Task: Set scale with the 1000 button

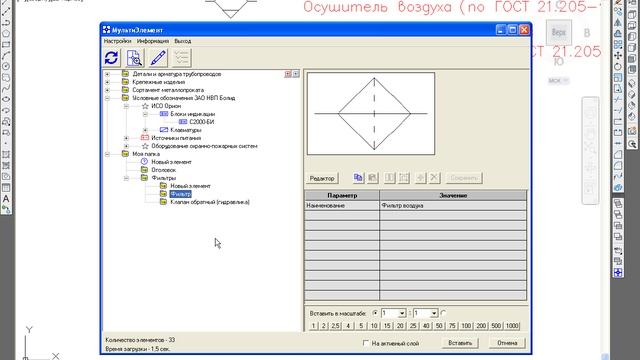Action: 512,326
